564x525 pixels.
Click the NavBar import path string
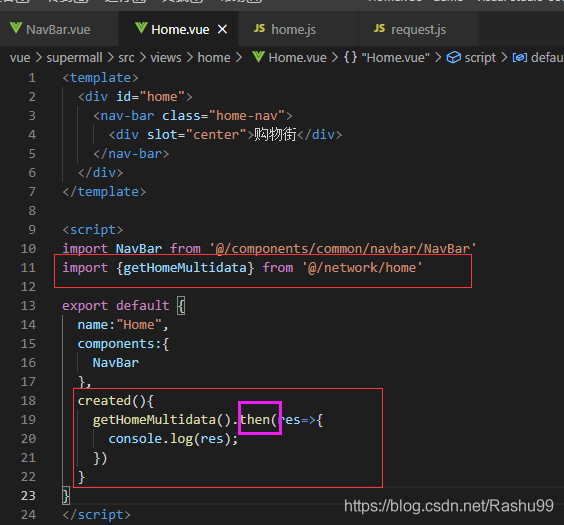pyautogui.click(x=344, y=248)
